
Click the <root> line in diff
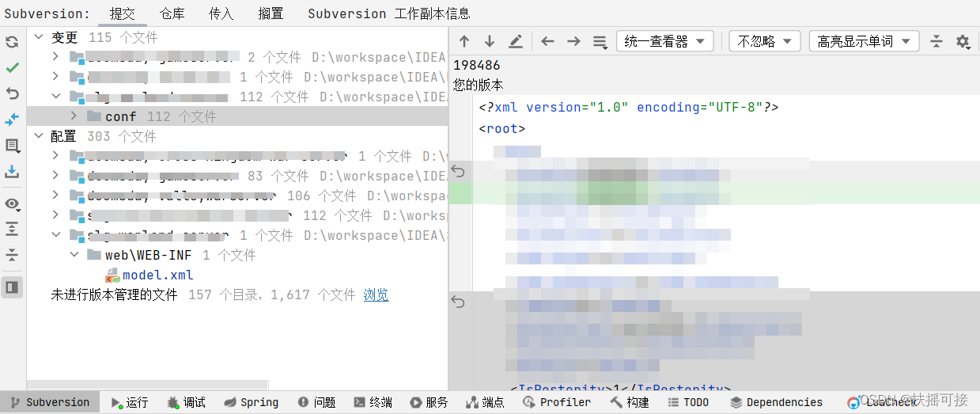501,128
